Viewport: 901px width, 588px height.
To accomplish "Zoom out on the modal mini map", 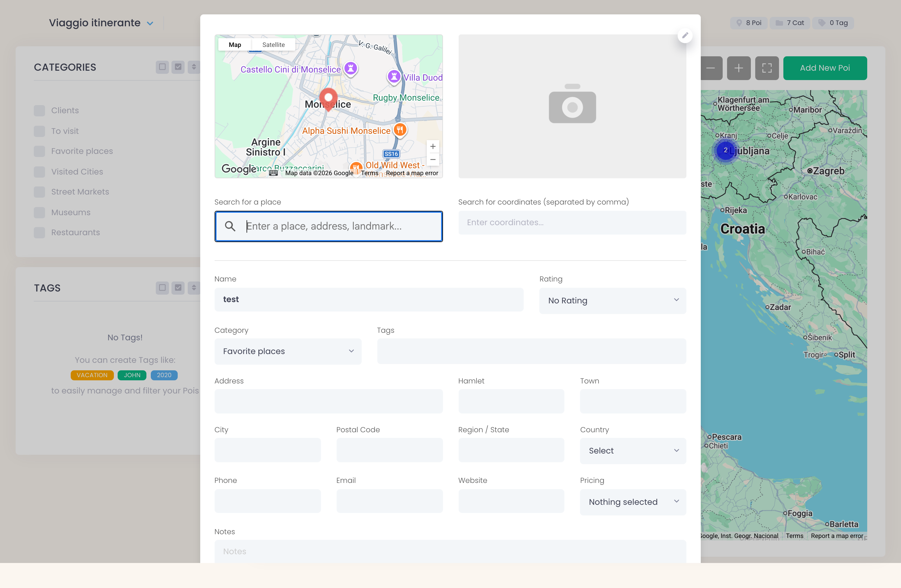I will click(433, 160).
